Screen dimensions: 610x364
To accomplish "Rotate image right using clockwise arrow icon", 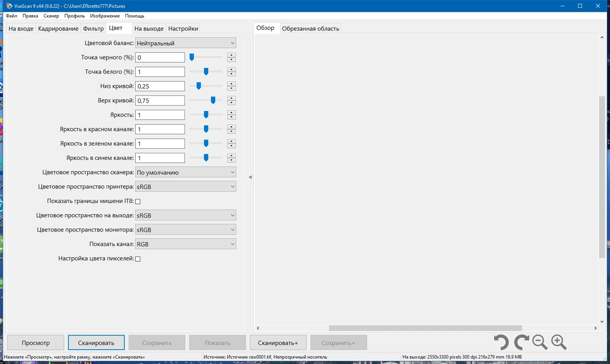I will [x=521, y=343].
